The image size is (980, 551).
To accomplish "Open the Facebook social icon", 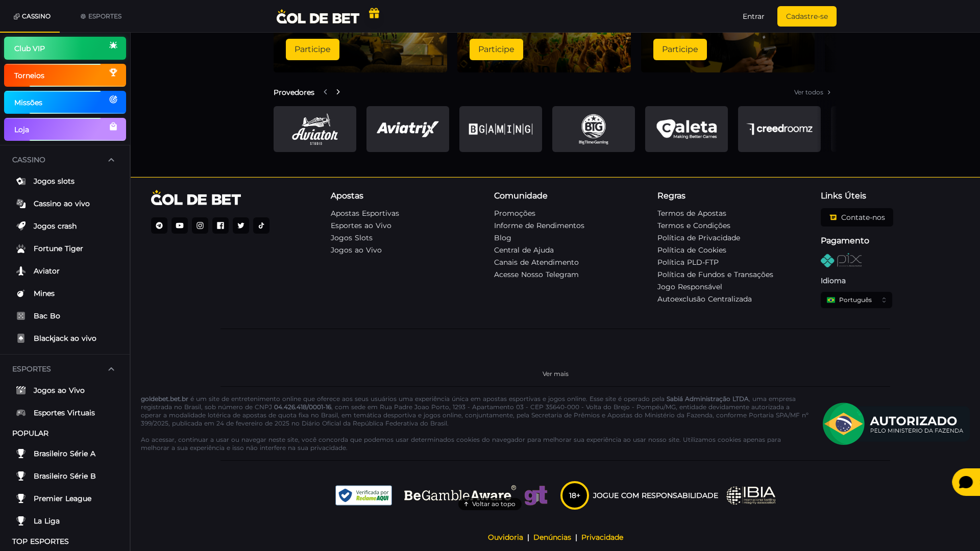I will coord(220,226).
